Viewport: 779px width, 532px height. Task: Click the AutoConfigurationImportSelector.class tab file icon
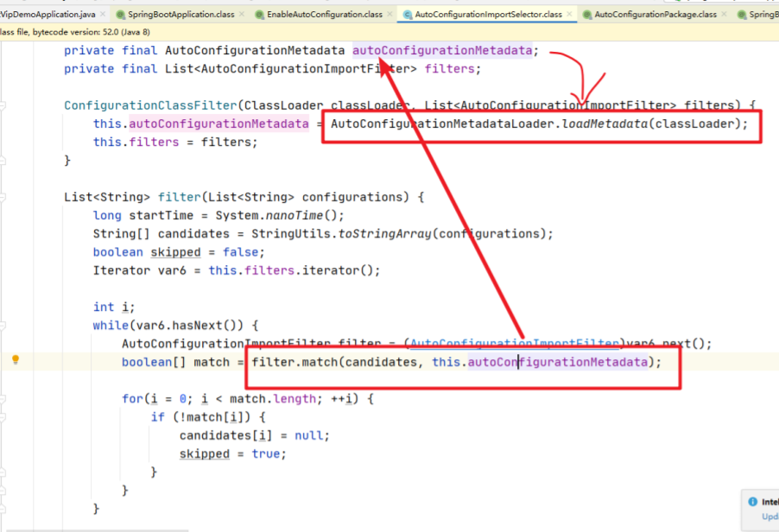point(406,15)
